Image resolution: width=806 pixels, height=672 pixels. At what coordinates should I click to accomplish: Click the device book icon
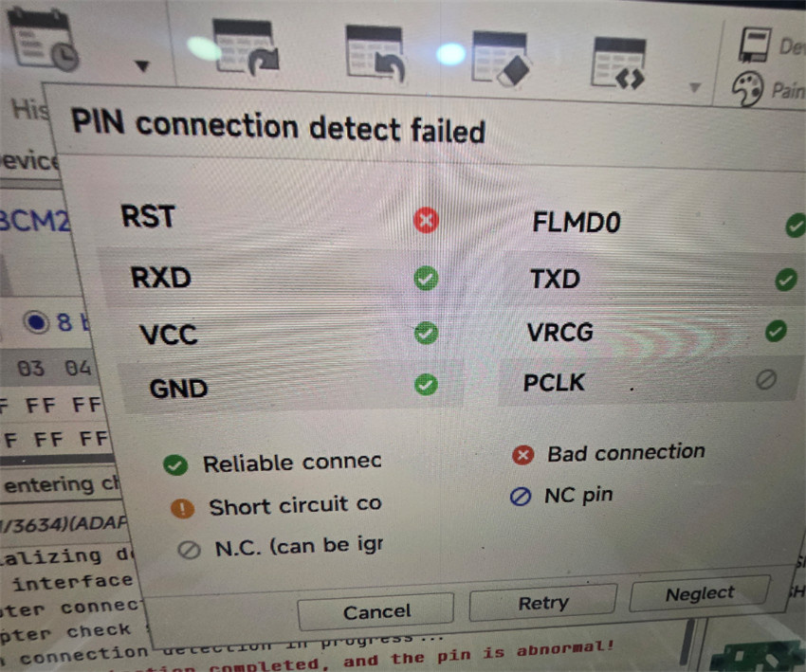pos(755,45)
